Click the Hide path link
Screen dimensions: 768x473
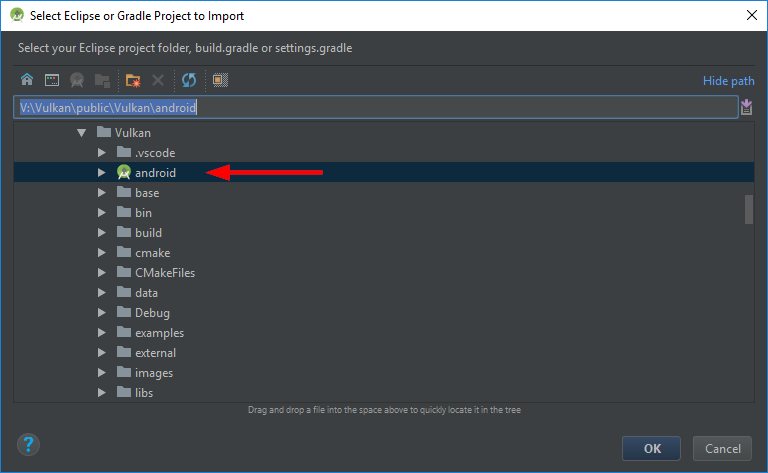click(728, 81)
